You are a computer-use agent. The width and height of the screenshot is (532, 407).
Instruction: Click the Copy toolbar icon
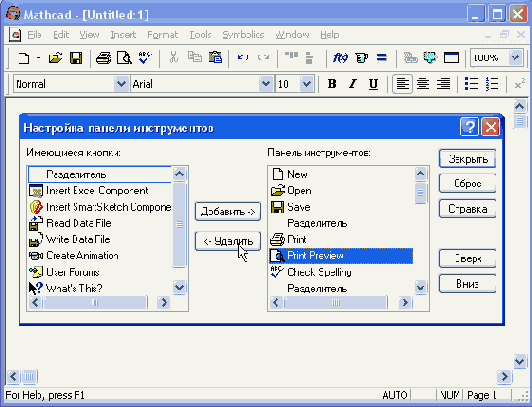195,57
